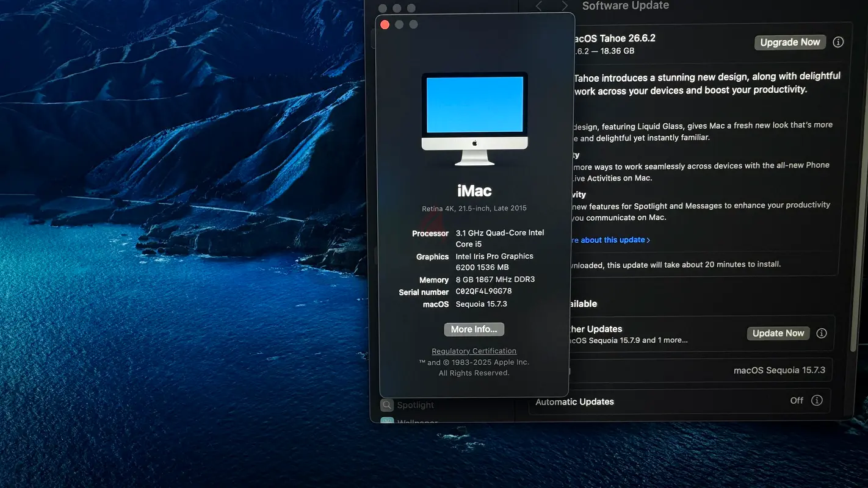868x488 pixels.
Task: Click the Intel Iris Pro Graphics value
Action: [x=494, y=262]
